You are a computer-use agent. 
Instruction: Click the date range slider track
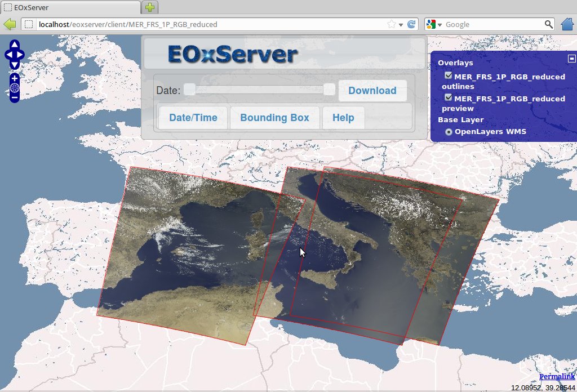point(259,90)
